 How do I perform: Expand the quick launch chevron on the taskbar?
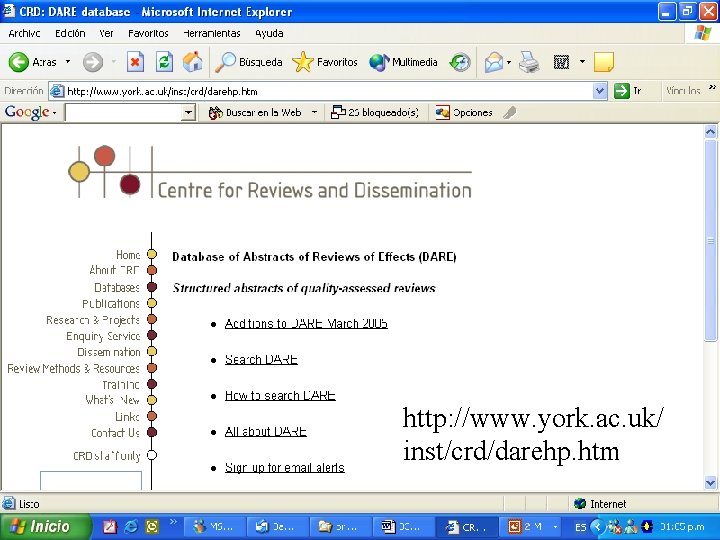point(173,522)
